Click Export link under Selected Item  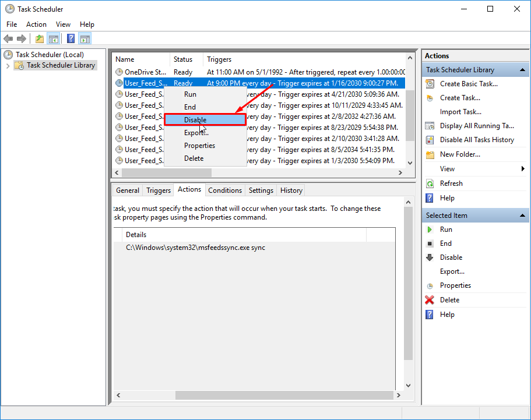tap(452, 271)
